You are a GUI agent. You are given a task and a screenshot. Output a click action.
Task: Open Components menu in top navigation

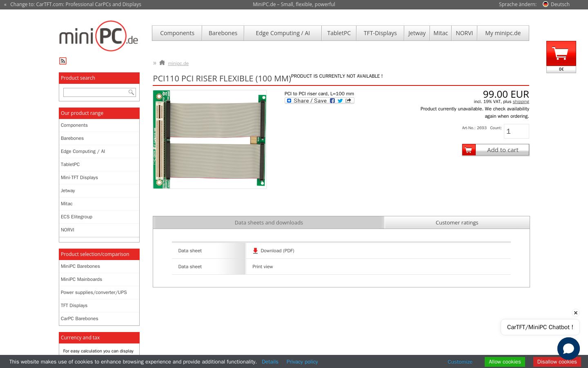(x=177, y=33)
